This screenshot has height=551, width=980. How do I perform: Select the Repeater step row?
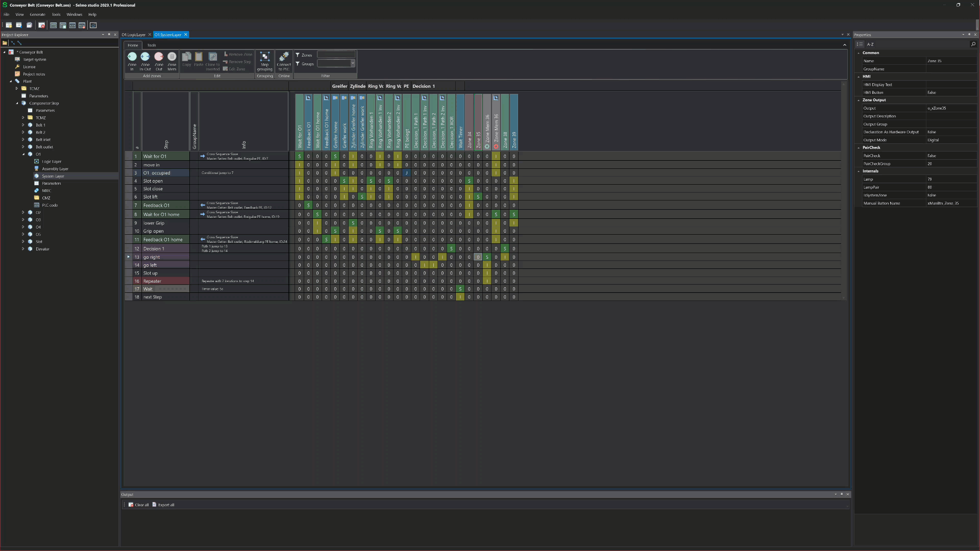(x=165, y=281)
